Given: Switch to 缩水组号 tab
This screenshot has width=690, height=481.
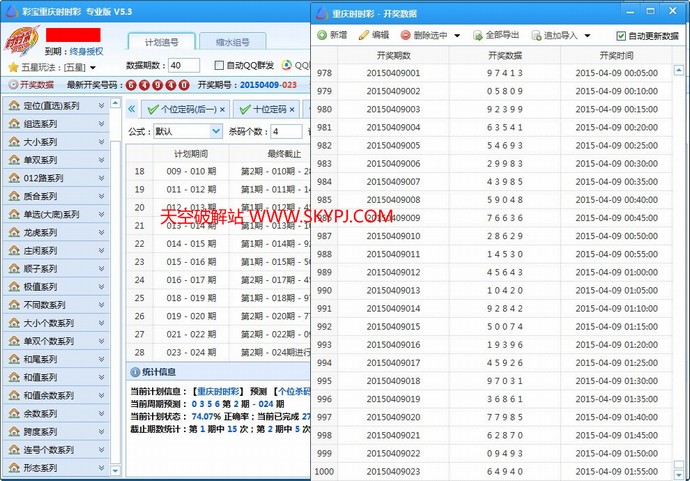Looking at the screenshot, I should (x=232, y=42).
